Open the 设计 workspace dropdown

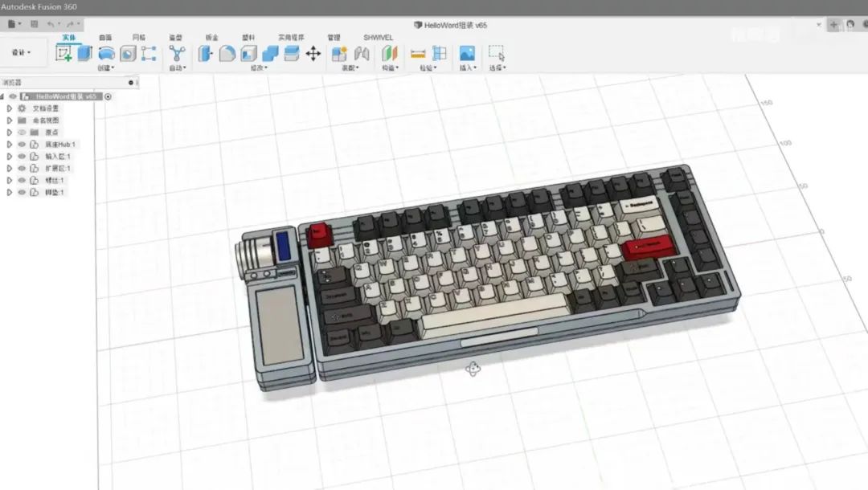point(21,52)
